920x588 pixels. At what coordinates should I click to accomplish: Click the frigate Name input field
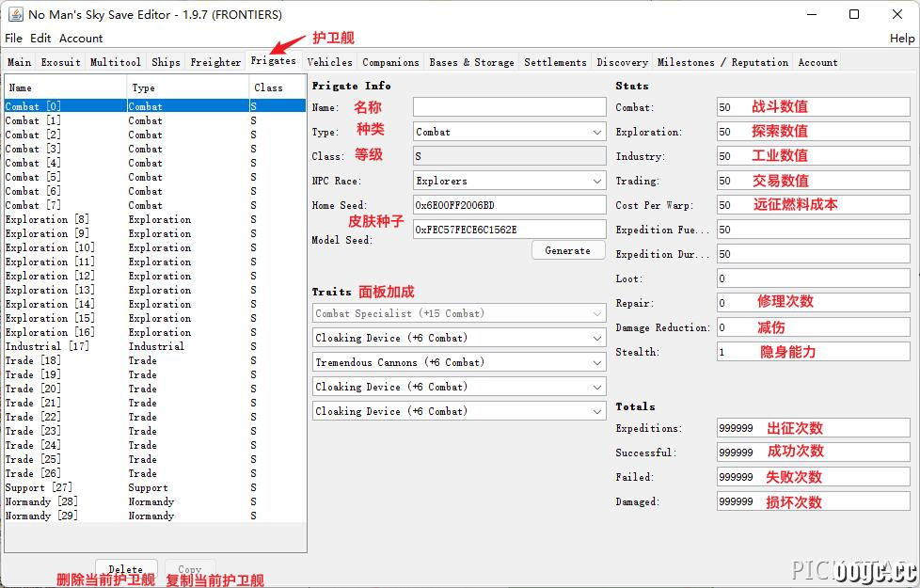509,107
